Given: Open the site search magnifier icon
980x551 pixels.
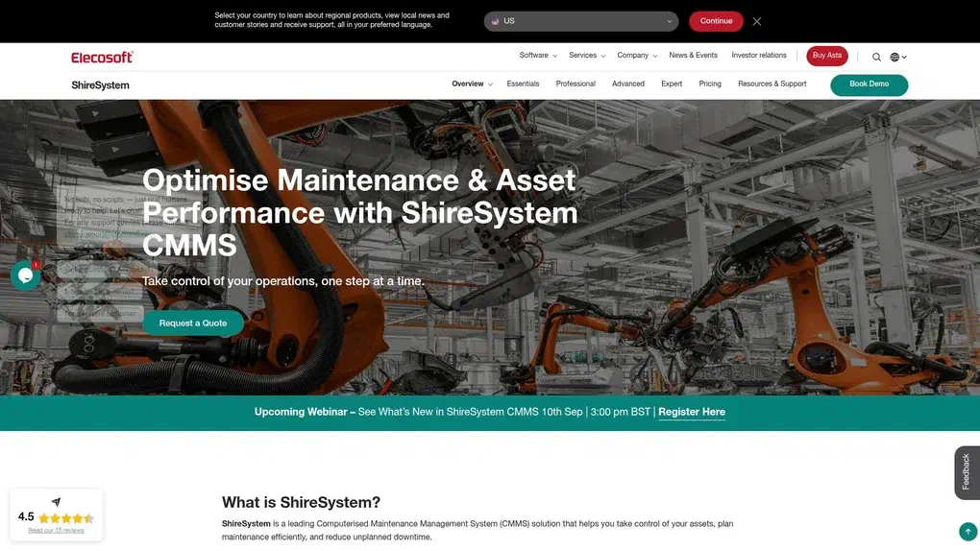Looking at the screenshot, I should tap(876, 57).
